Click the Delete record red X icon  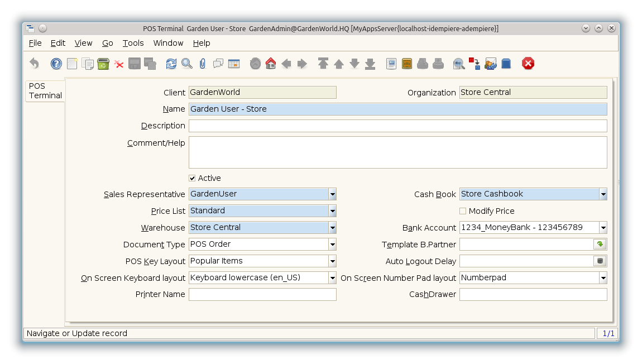(x=119, y=64)
